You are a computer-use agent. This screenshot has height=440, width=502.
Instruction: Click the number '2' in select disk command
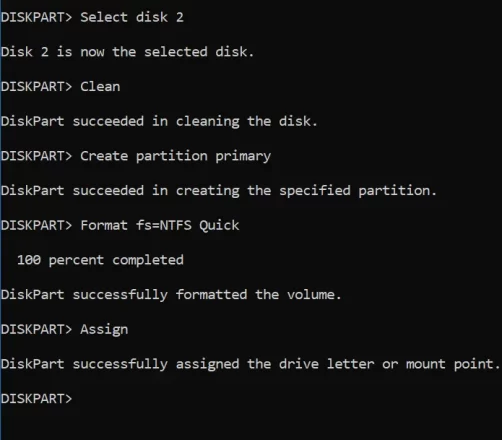click(180, 17)
